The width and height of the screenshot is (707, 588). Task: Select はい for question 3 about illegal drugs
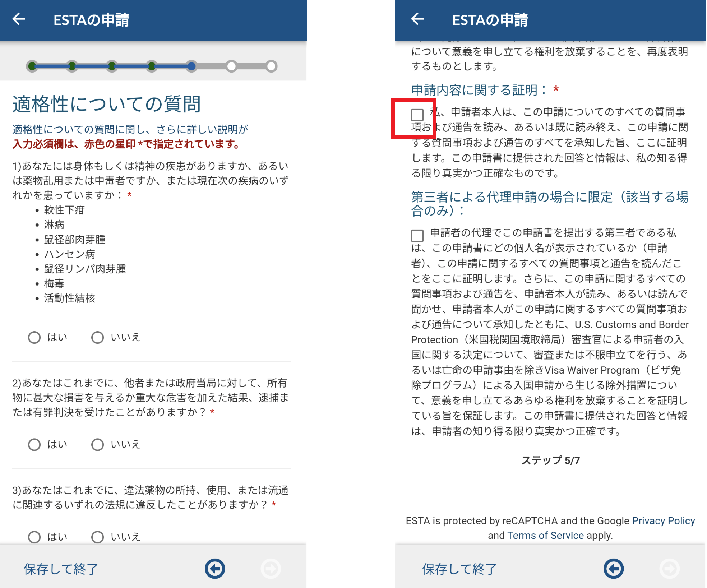tap(34, 537)
